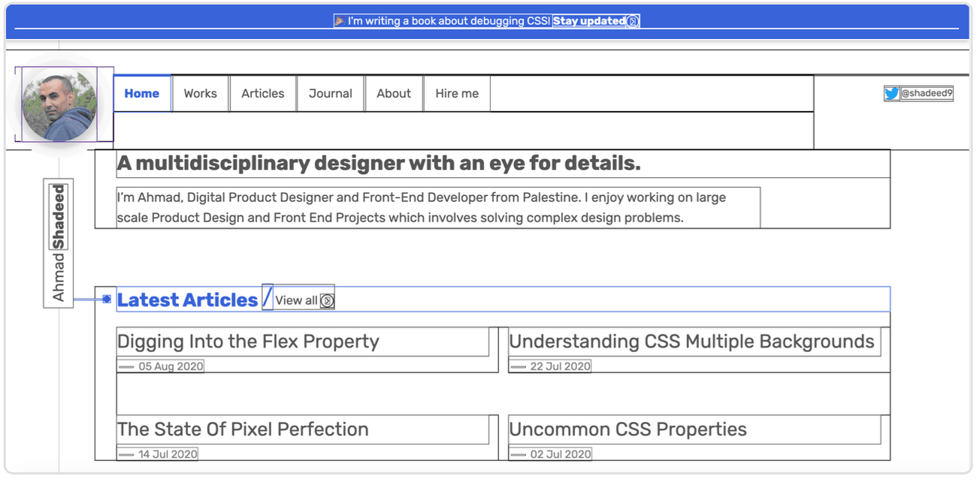The width and height of the screenshot is (980, 482).
Task: Open Understanding CSS Multiple Backgrounds article
Action: point(691,342)
